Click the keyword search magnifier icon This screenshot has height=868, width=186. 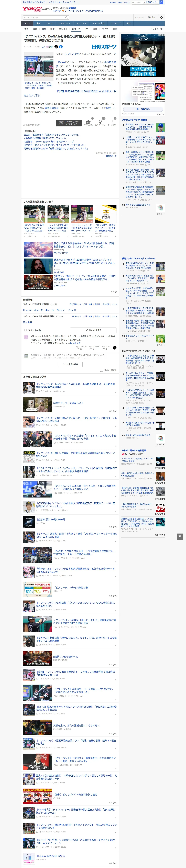(x=66, y=17)
